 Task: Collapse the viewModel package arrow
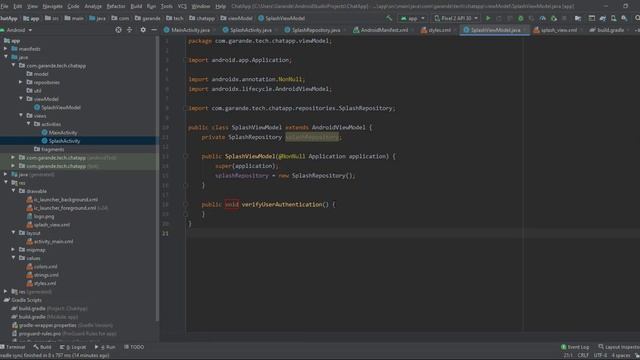[21, 99]
